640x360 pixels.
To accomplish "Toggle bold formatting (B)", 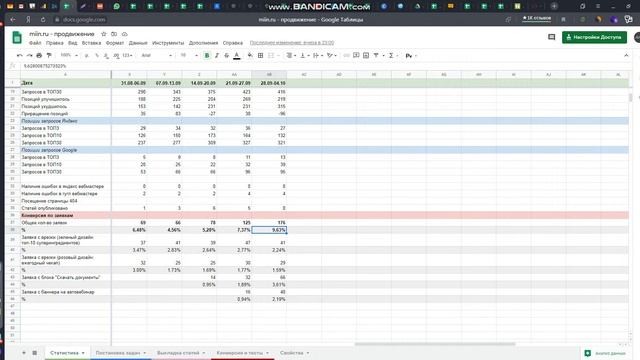I will coord(207,56).
